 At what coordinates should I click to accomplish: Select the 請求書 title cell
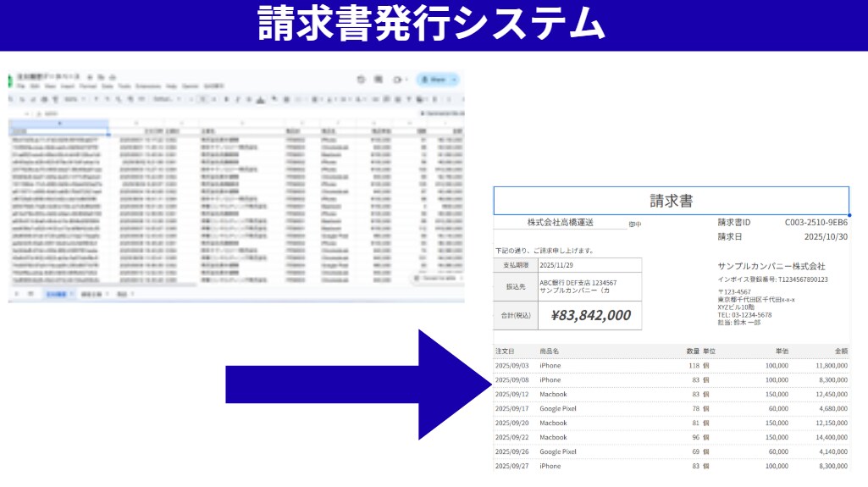671,201
